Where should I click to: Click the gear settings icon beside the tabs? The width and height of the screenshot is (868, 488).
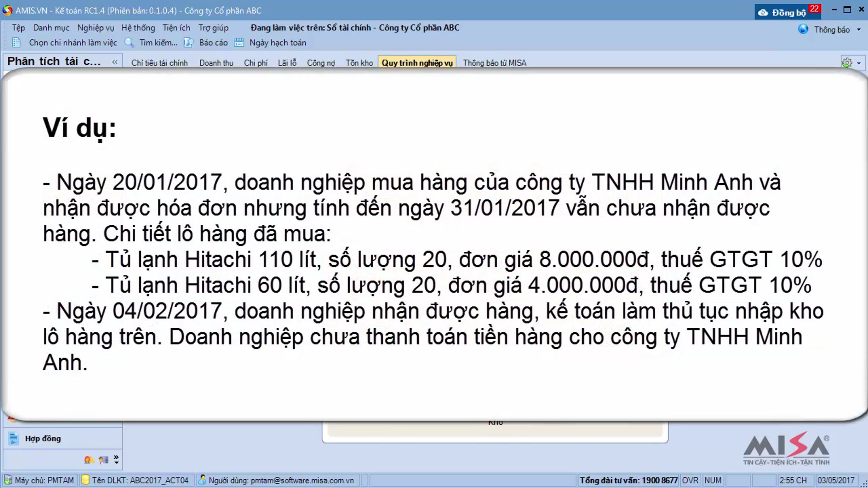pos(847,63)
